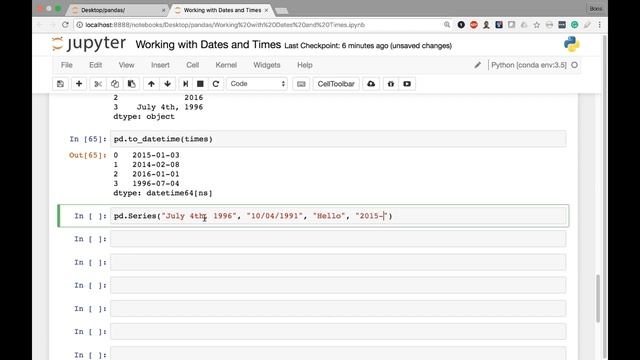Screen dimensions: 640x360
Task: Copy selected cells icon
Action: pyautogui.click(x=115, y=84)
